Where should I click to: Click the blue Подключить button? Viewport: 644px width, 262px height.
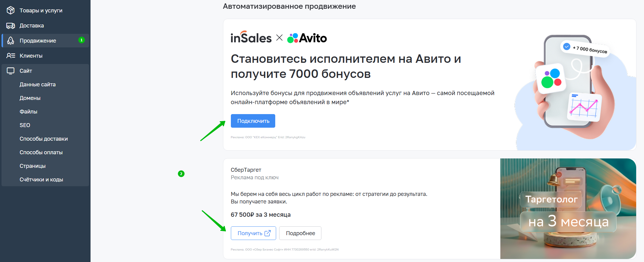coord(253,121)
